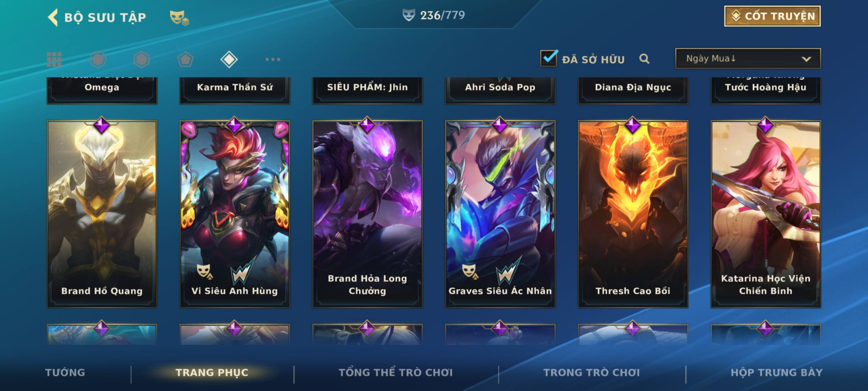The height and width of the screenshot is (391, 868).
Task: Open the skin search magnifier
Action: [644, 59]
